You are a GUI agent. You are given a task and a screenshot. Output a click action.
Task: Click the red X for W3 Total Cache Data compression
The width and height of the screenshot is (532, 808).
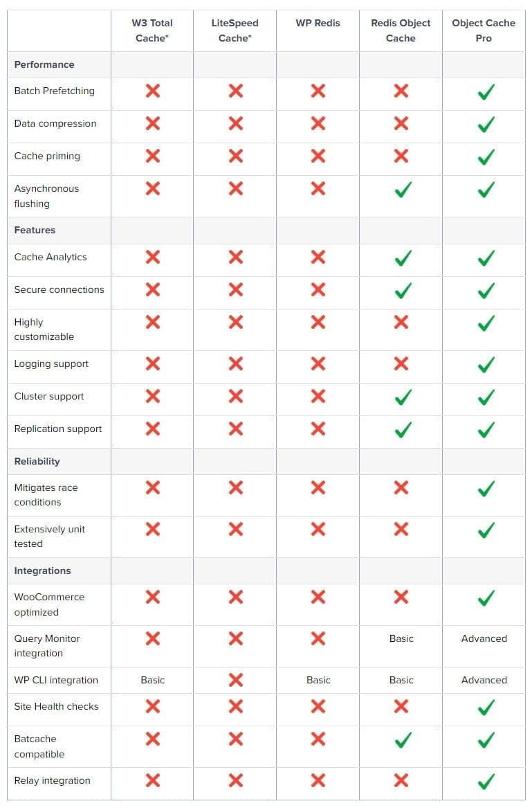(x=153, y=123)
